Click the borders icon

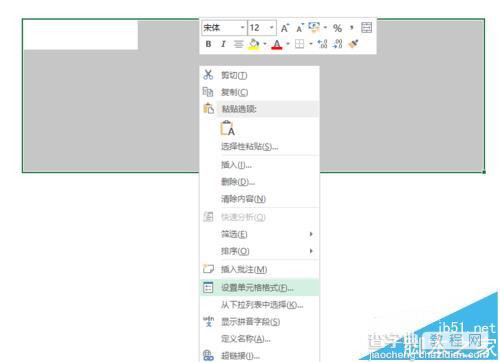(x=300, y=44)
